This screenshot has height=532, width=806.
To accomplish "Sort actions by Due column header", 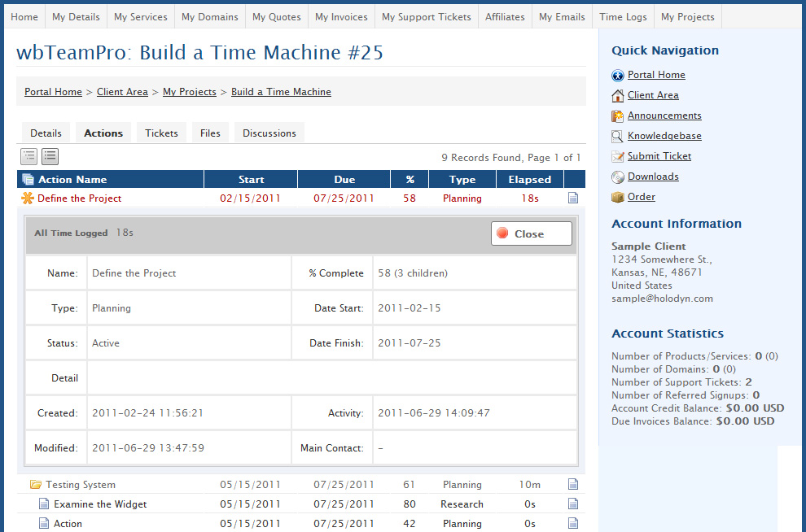I will pyautogui.click(x=344, y=180).
